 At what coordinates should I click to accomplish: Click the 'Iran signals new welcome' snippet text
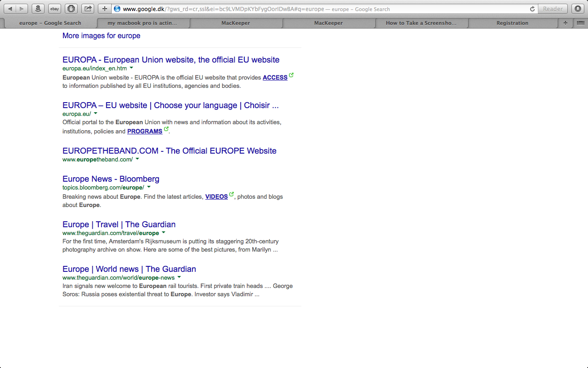[177, 290]
